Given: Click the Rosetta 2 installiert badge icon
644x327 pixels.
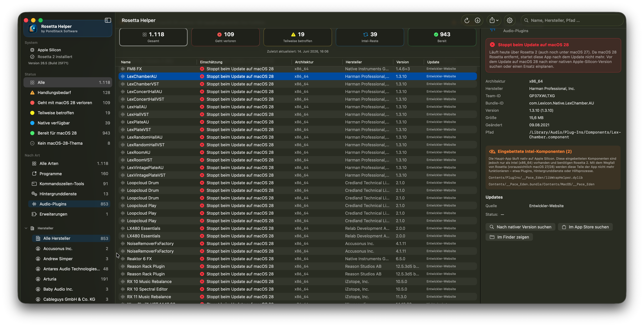Looking at the screenshot, I should [32, 57].
